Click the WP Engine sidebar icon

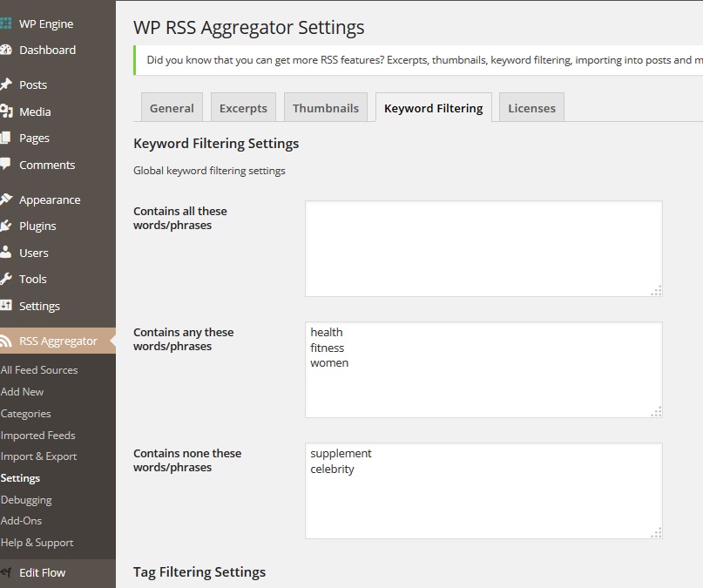(x=5, y=24)
